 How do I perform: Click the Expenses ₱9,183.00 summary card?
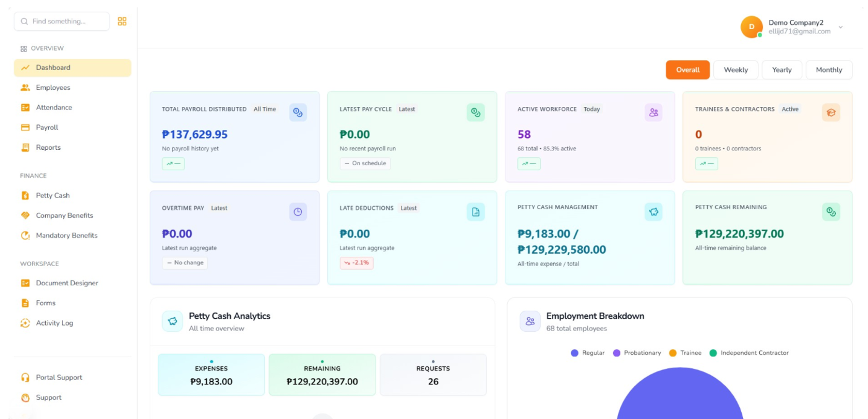(x=211, y=375)
